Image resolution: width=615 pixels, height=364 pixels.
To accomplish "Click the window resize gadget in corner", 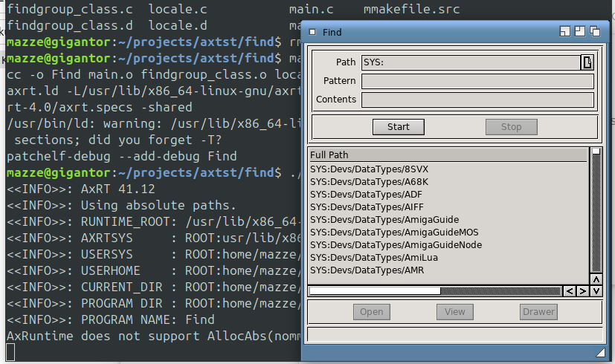I will click(x=599, y=352).
